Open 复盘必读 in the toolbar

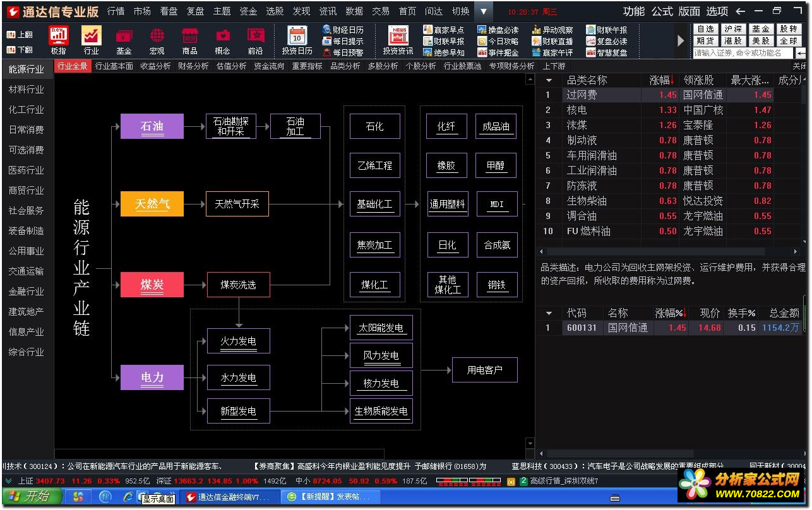pos(607,41)
